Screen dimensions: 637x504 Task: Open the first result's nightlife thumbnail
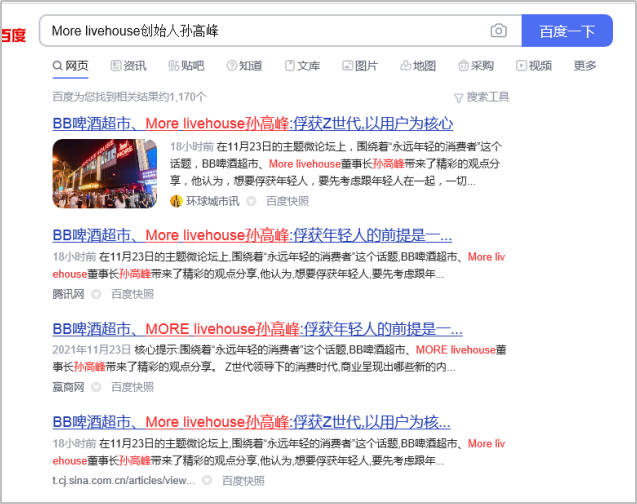click(x=104, y=173)
